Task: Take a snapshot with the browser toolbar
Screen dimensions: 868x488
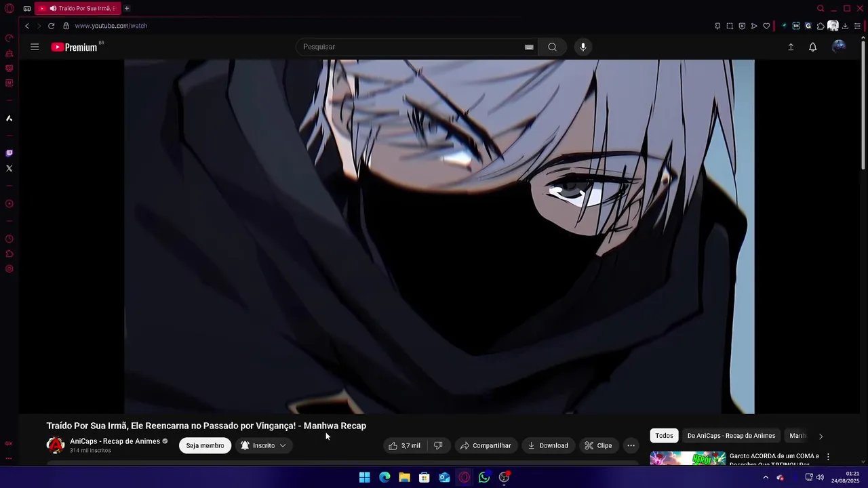Action: (730, 26)
